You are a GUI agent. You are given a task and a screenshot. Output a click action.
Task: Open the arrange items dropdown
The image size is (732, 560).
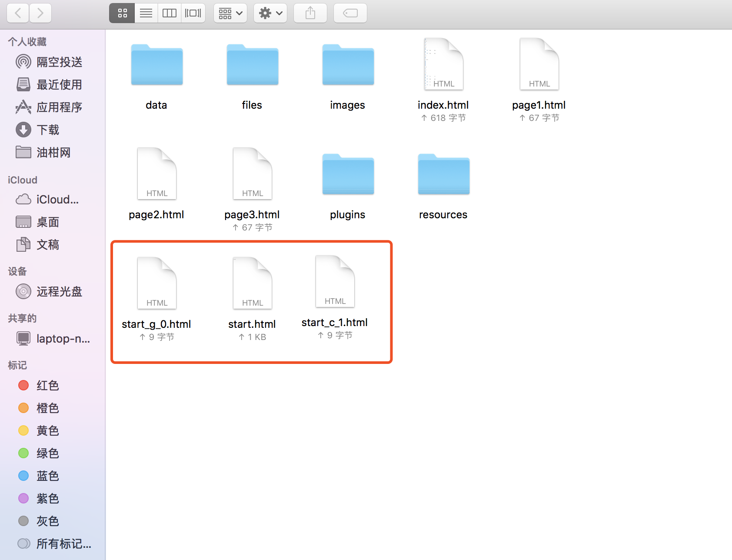click(230, 13)
